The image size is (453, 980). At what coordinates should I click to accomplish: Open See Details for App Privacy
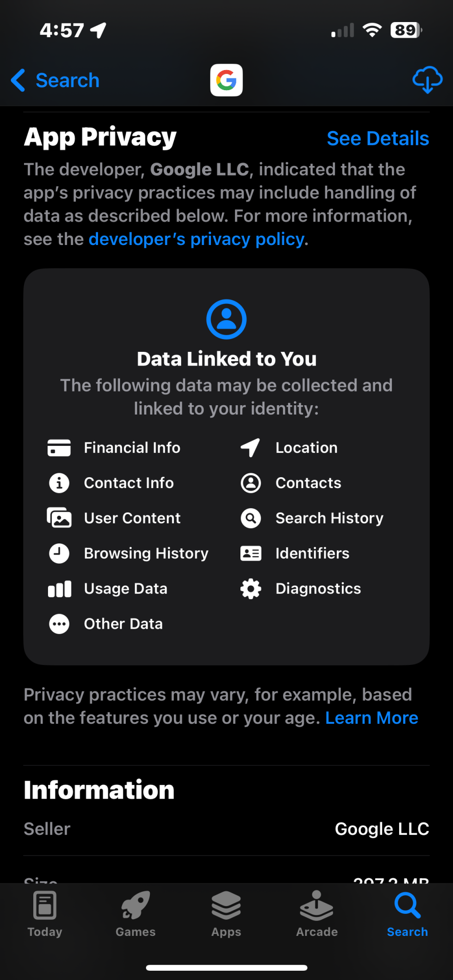click(378, 139)
